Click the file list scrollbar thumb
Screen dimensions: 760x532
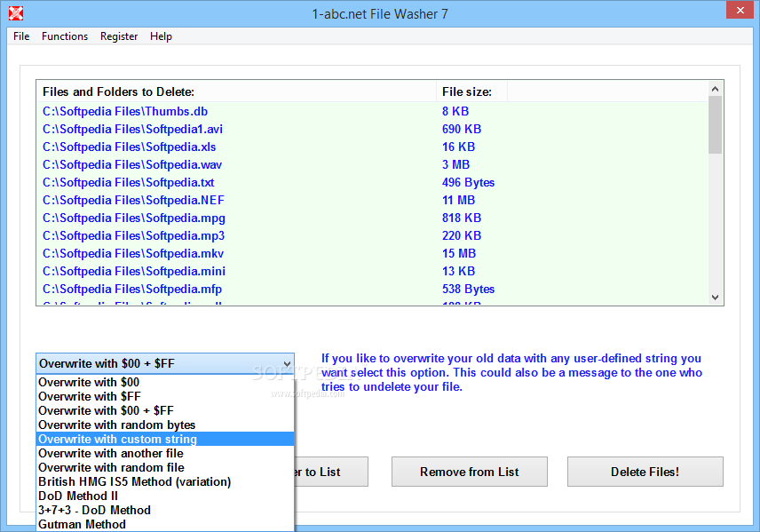715,124
